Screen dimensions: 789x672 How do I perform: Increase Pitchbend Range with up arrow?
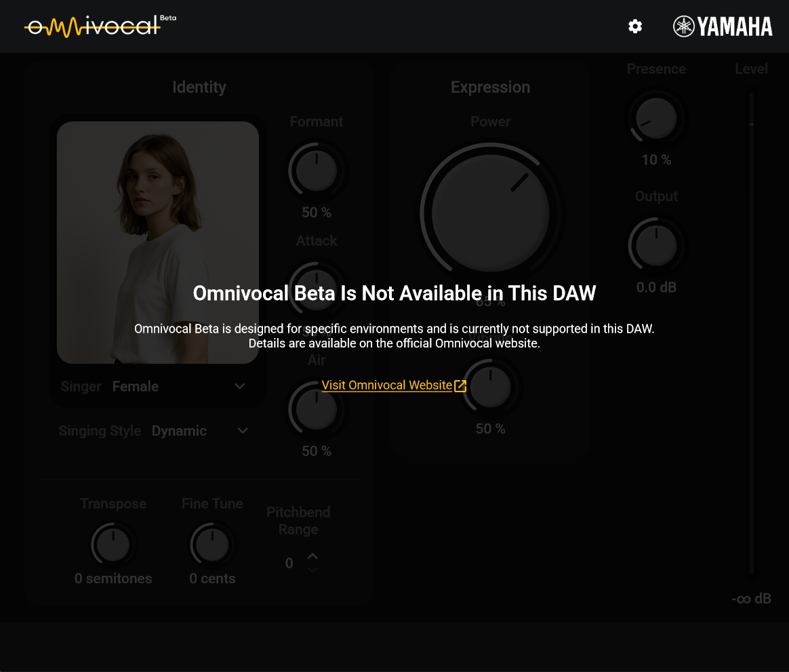pyautogui.click(x=312, y=556)
